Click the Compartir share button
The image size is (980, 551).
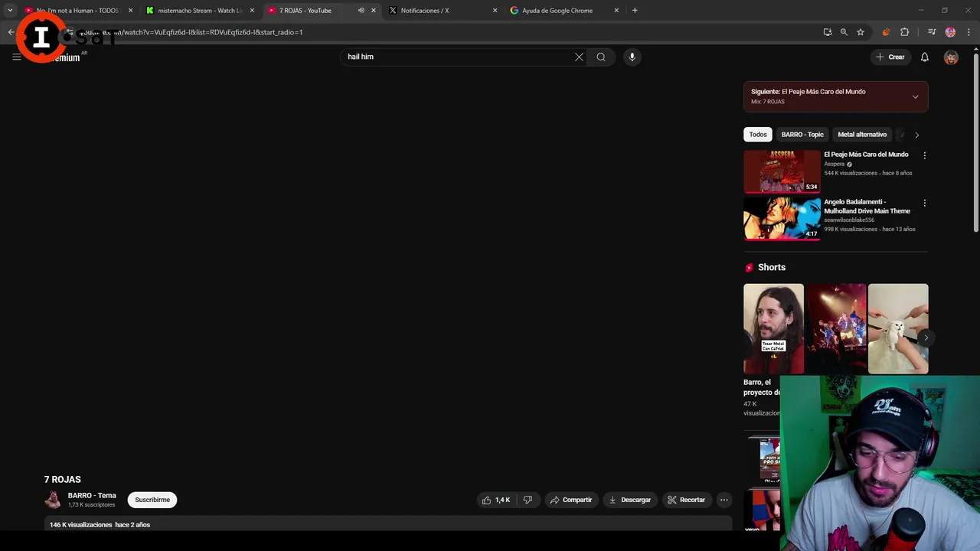point(571,500)
